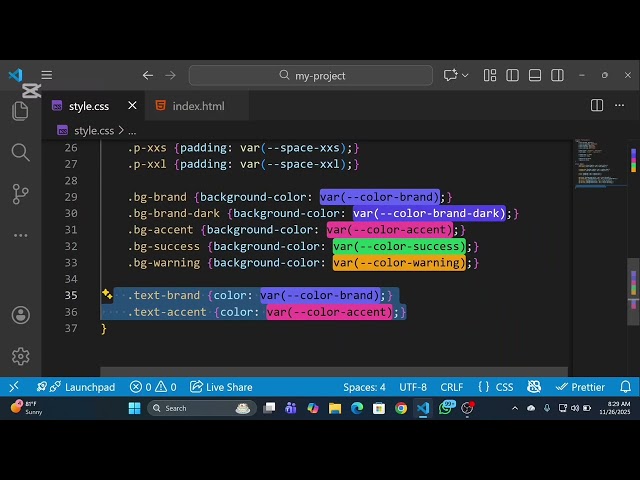Click style.css in the breadcrumb

tap(94, 131)
